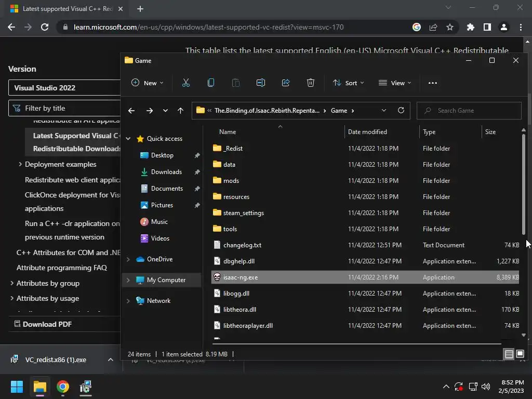Click Google Chrome on the taskbar
The image size is (532, 399).
tap(63, 387)
